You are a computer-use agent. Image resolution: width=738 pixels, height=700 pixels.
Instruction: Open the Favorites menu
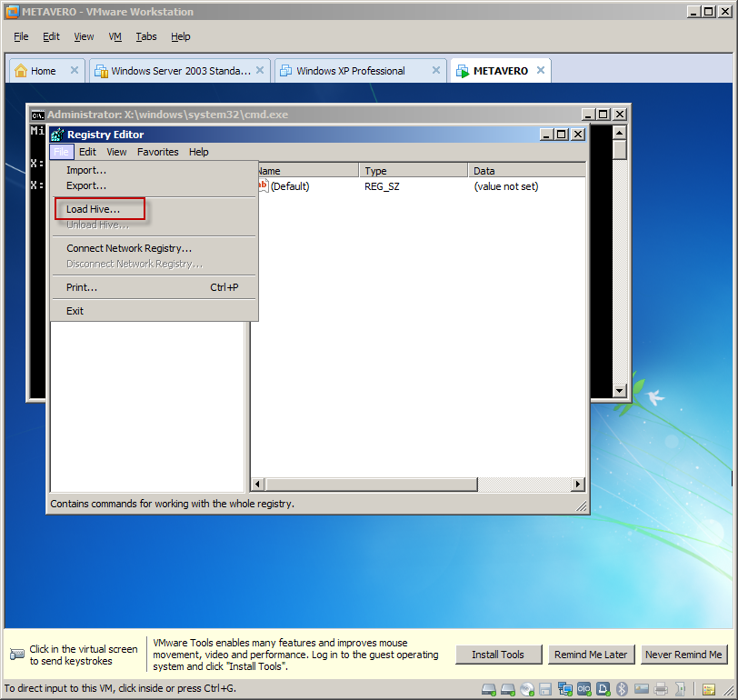(x=157, y=152)
